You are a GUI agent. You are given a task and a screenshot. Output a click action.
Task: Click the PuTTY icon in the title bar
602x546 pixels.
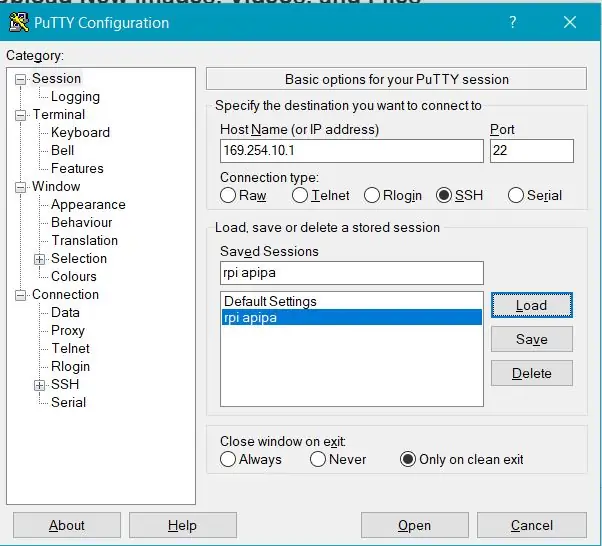pos(19,22)
